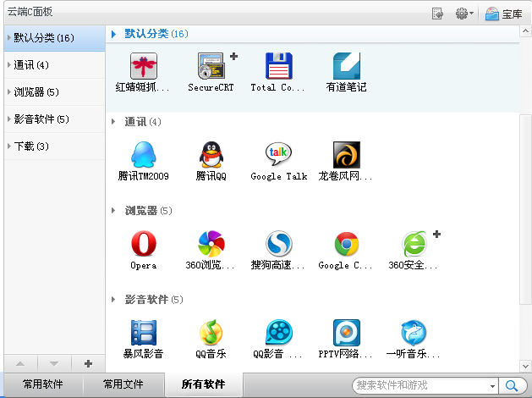Viewport: 532px width, 398px height.
Task: Open 360安全 browser green icon
Action: 414,244
